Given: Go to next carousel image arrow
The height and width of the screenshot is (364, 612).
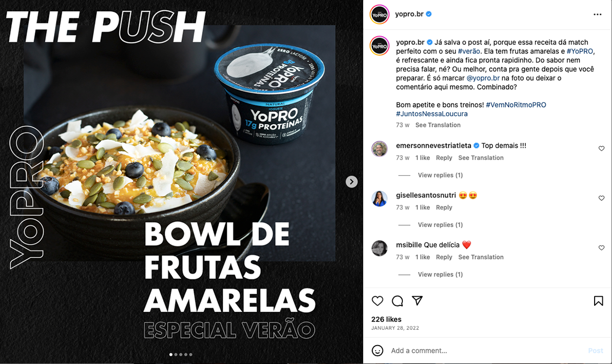Looking at the screenshot, I should point(351,181).
